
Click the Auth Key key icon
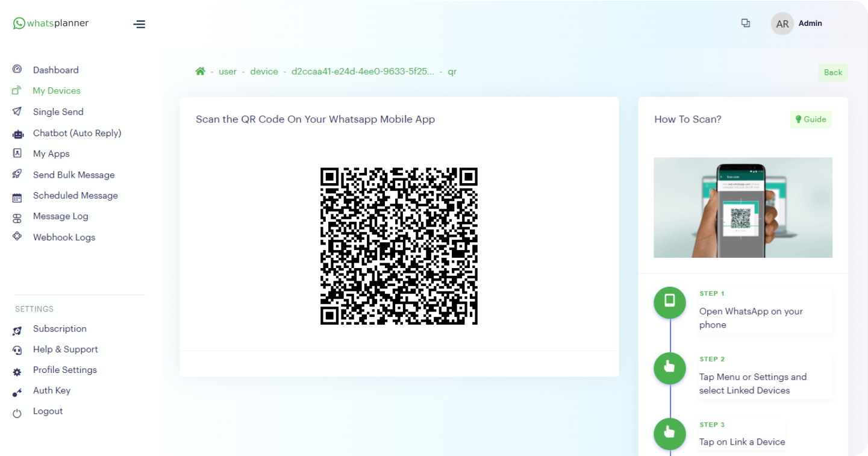click(x=17, y=392)
